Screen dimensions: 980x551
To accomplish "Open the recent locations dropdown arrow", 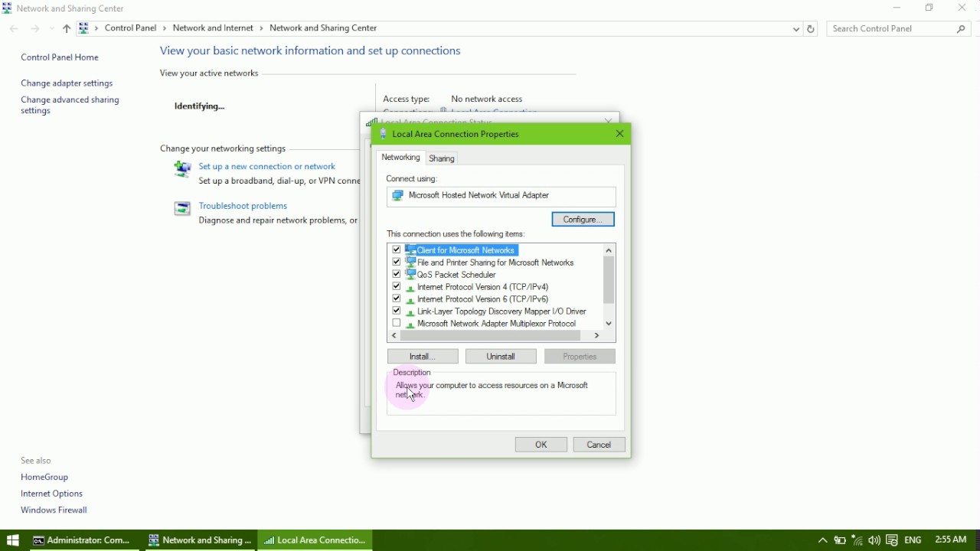I will click(51, 29).
